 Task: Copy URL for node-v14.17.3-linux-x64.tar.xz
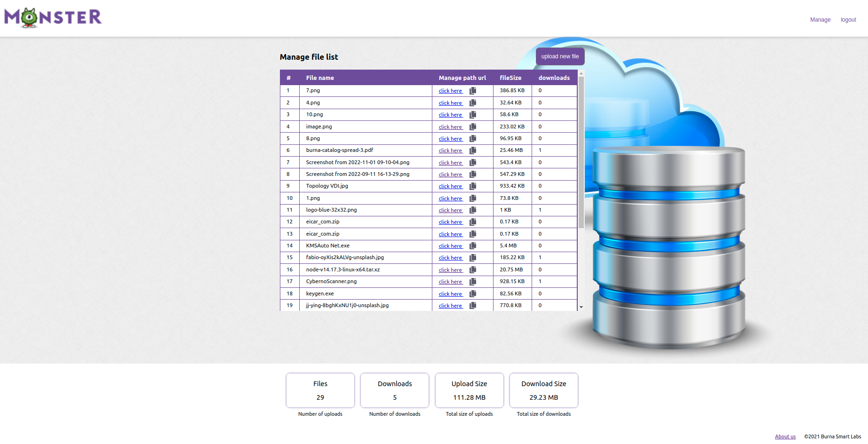[473, 270]
